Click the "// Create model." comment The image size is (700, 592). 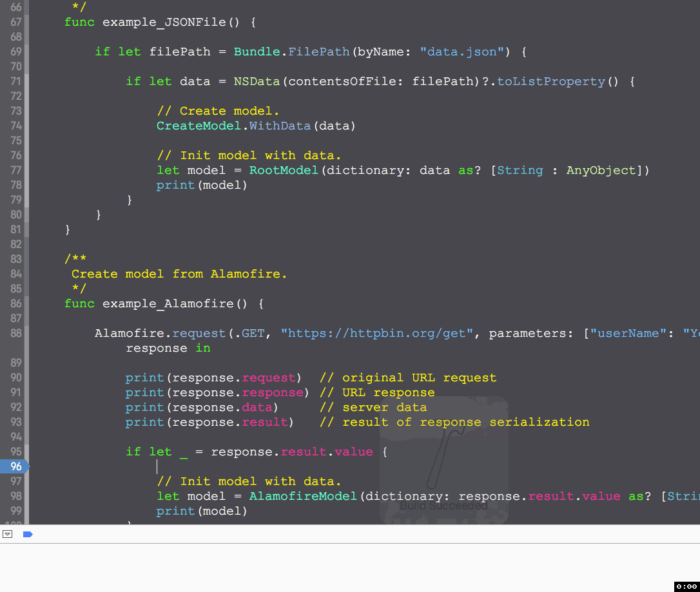tap(218, 111)
